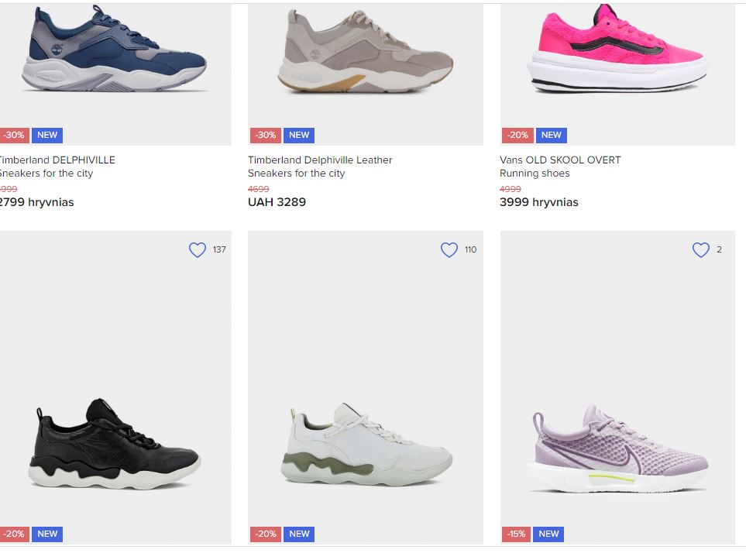Click the heart icon on the lilac Nike sneaker
This screenshot has height=560, width=746.
(x=700, y=249)
